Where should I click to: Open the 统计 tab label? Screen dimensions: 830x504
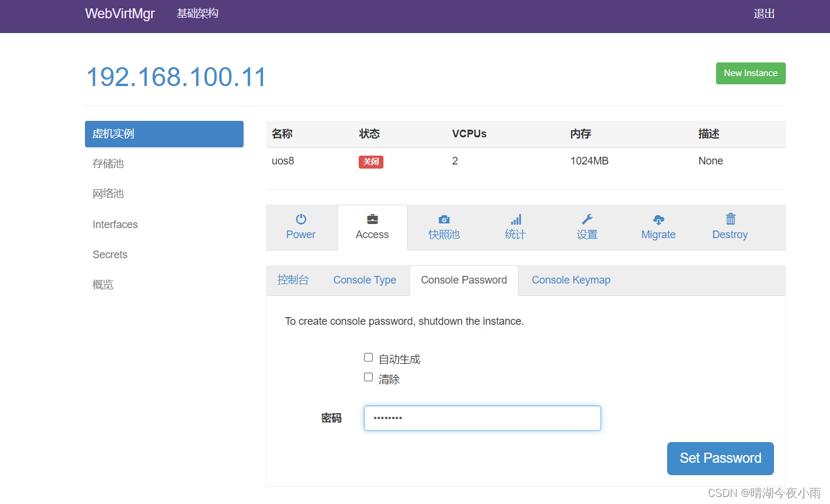(516, 235)
